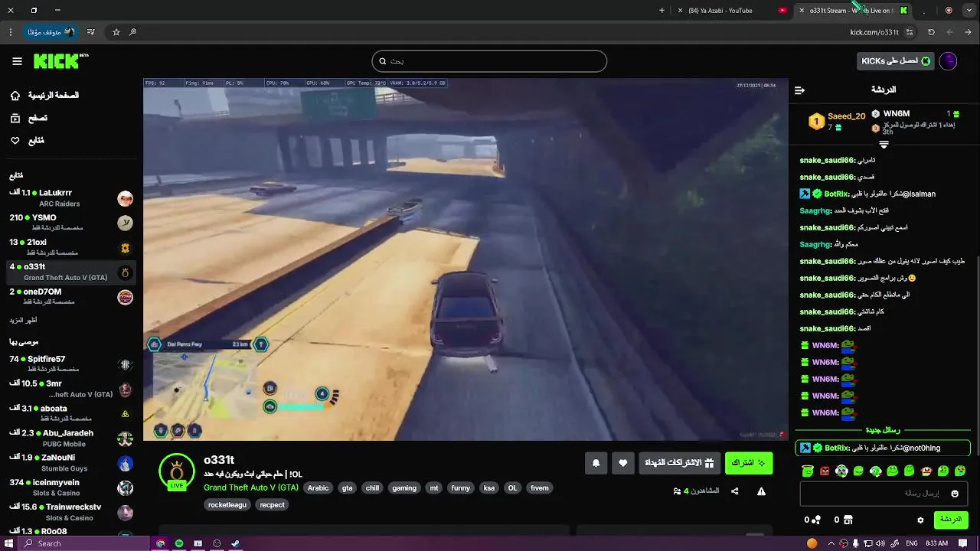This screenshot has width=980, height=551.
Task: Open chat settings gear icon
Action: coord(920,520)
